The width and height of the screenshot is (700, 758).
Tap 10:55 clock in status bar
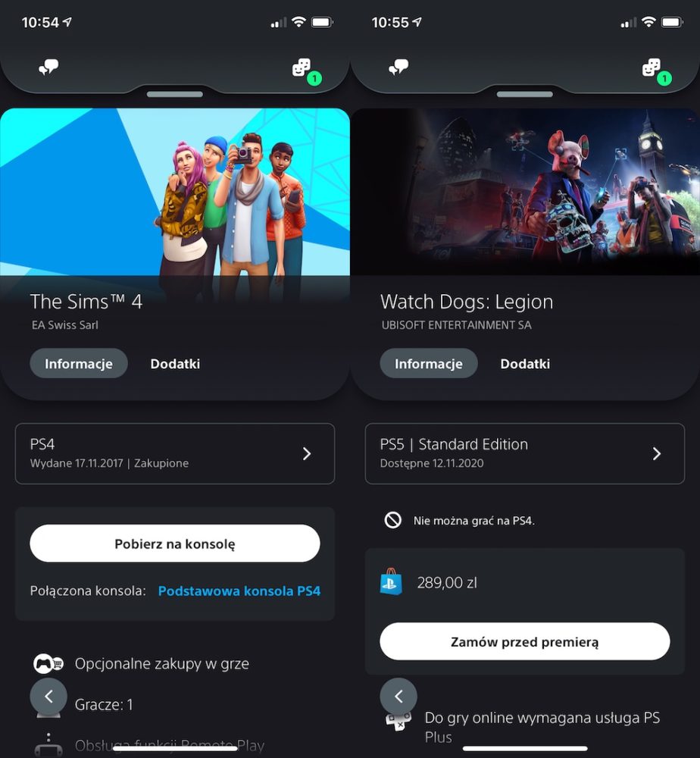390,22
